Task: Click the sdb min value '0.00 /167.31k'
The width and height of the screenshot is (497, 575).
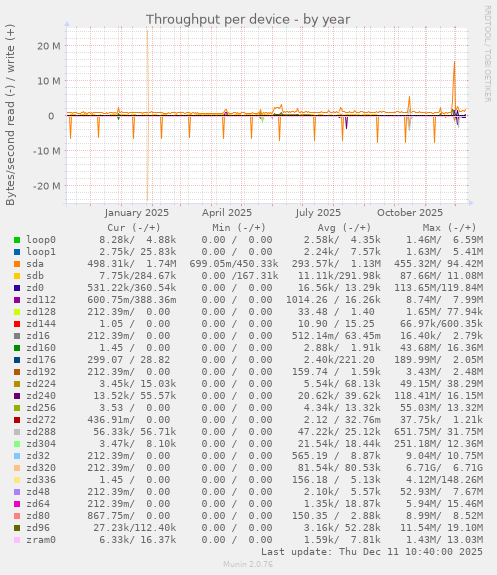Action: pyautogui.click(x=240, y=276)
